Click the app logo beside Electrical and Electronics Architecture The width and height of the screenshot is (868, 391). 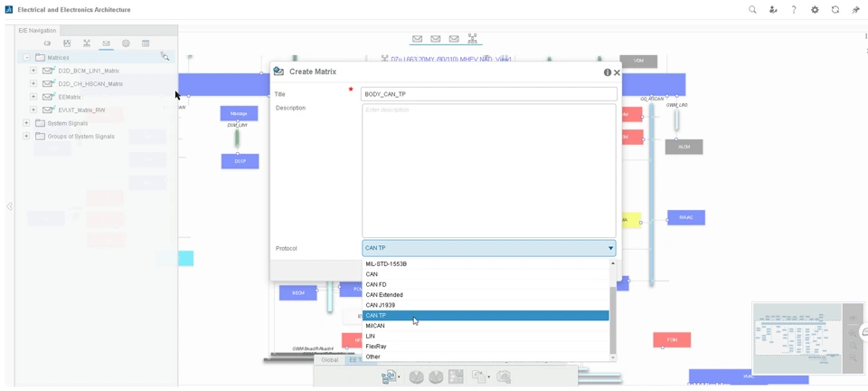coord(8,9)
